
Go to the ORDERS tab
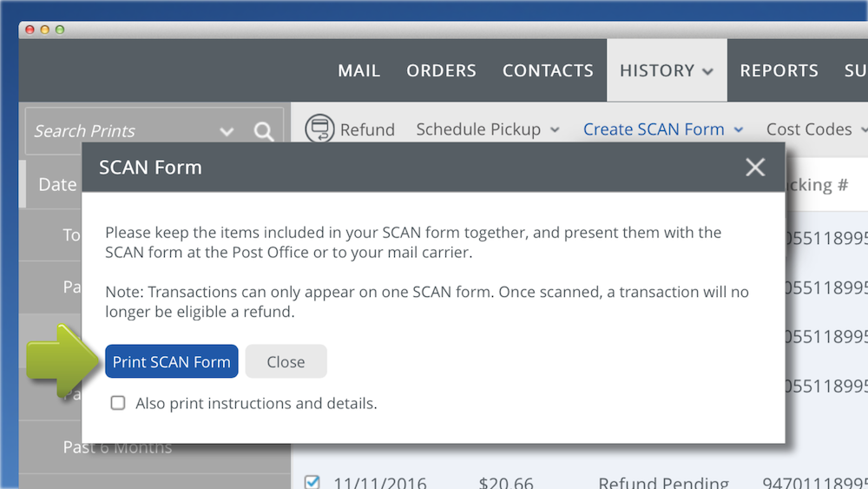pyautogui.click(x=441, y=70)
